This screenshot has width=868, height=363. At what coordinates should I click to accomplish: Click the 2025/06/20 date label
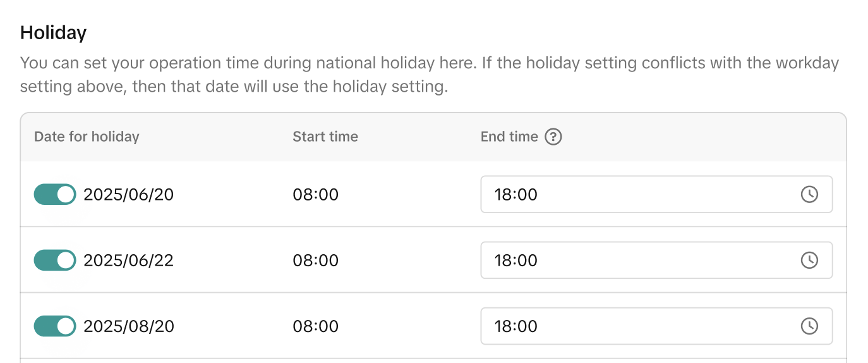coord(128,194)
